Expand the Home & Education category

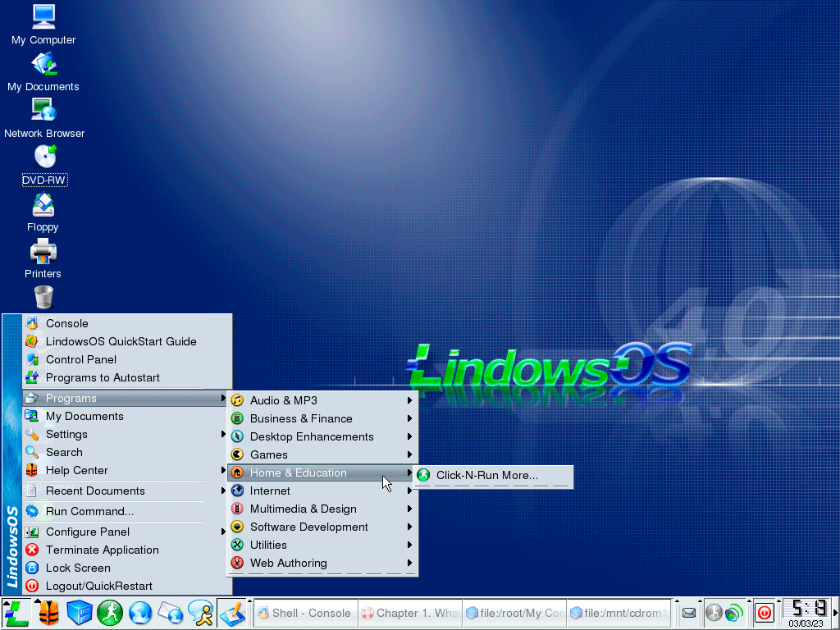(322, 473)
